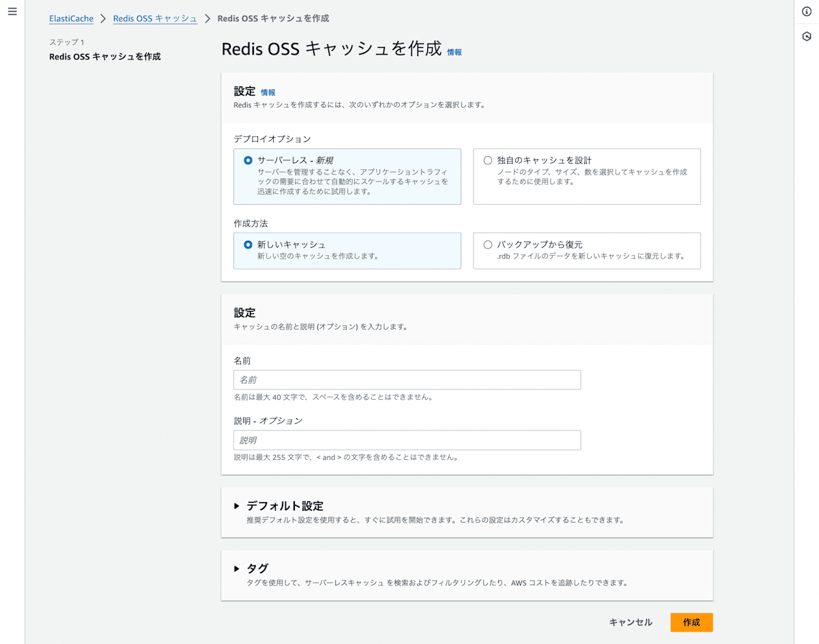This screenshot has width=819, height=644.
Task: Click the デプロイオプション label
Action: tap(272, 138)
